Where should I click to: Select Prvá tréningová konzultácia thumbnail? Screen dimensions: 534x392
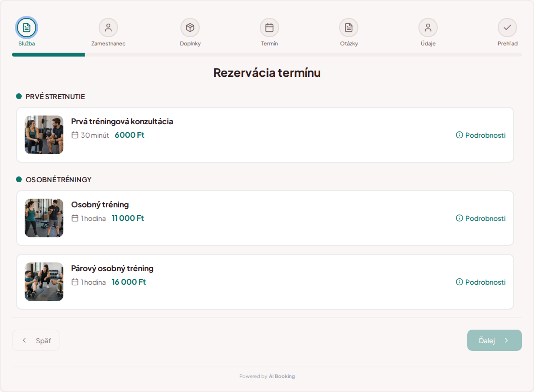coord(44,135)
